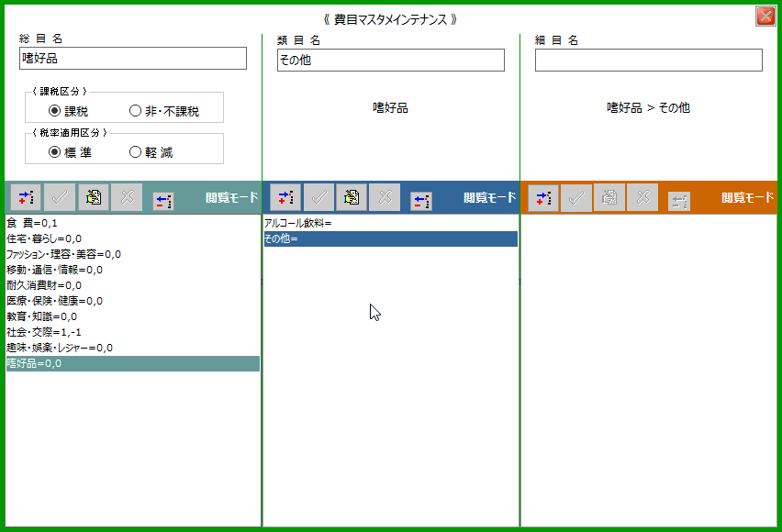Select list row 移動・通信・情報=0,0
The height and width of the screenshot is (532, 782).
[x=133, y=270]
